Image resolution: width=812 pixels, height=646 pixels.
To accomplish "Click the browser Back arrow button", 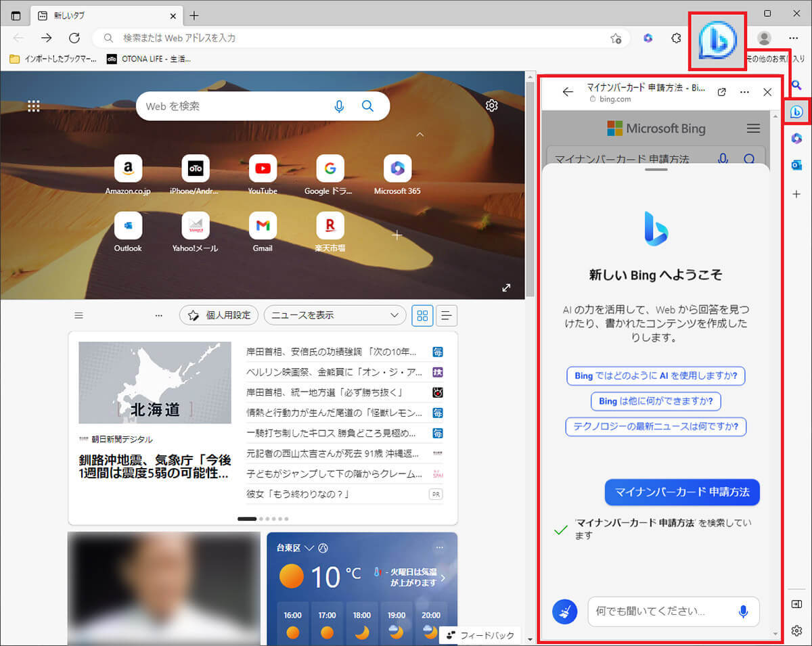I will (x=18, y=38).
